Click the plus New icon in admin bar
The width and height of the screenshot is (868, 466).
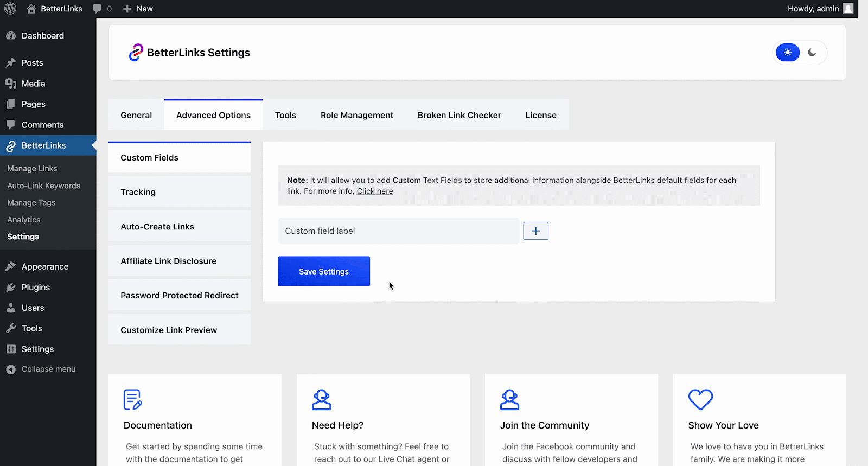(x=127, y=9)
